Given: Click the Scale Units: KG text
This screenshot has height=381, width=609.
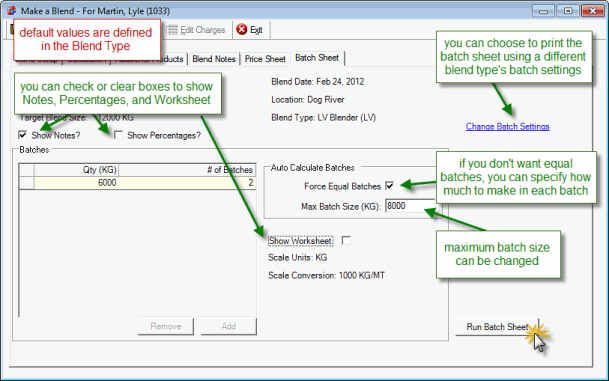Looking at the screenshot, I should [x=298, y=257].
